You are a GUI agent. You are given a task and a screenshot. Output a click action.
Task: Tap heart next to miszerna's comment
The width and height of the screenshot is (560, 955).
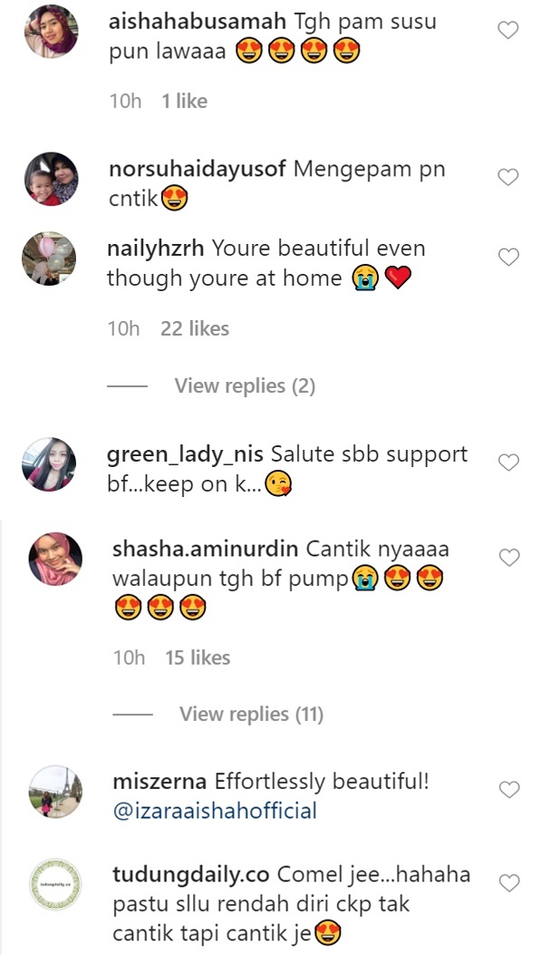point(509,790)
